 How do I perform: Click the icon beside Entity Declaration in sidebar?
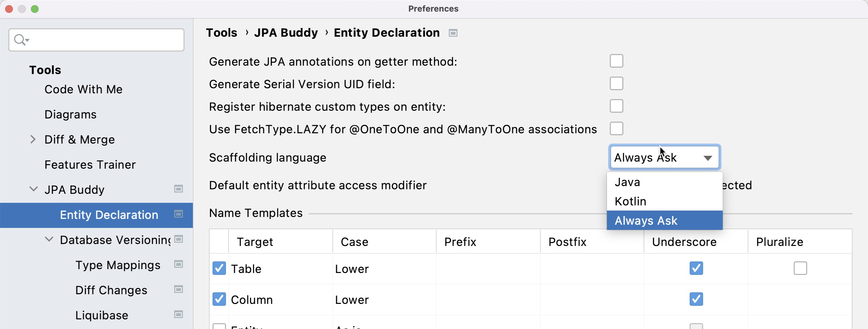(x=178, y=214)
